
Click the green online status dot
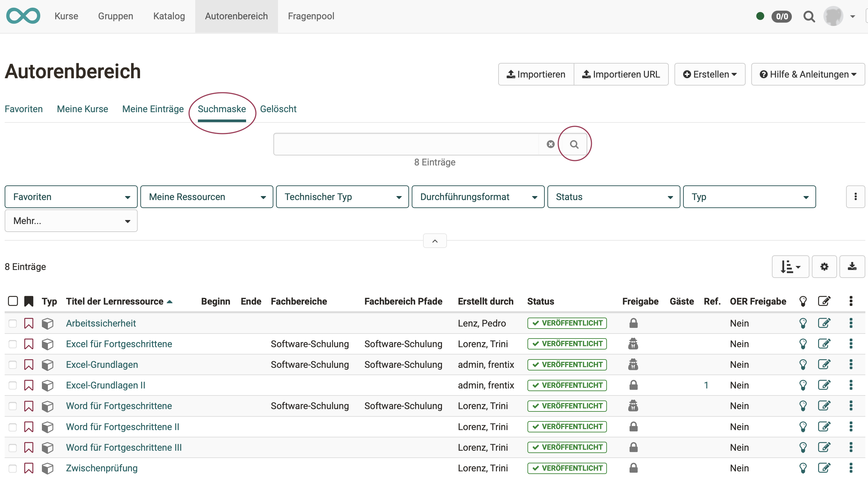click(760, 16)
